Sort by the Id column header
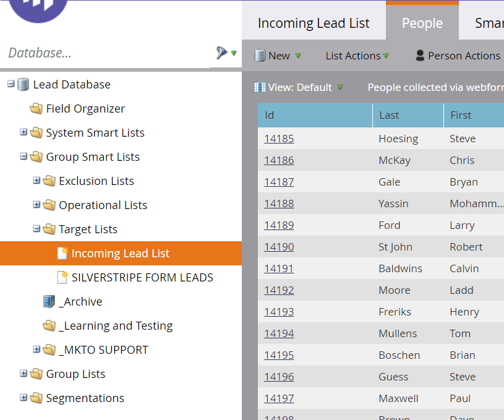Image resolution: width=504 pixels, height=420 pixels. click(x=315, y=115)
